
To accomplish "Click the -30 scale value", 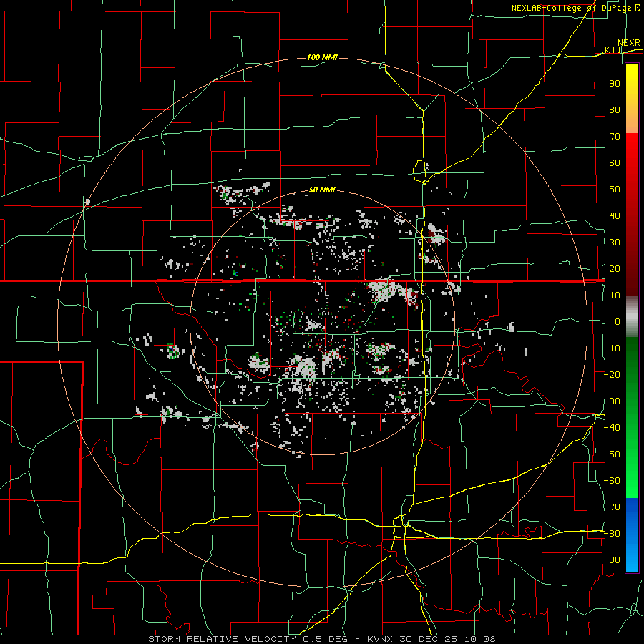I will [612, 401].
